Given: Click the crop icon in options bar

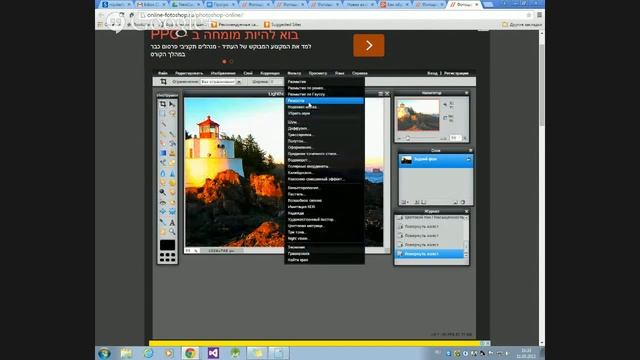Looking at the screenshot, I should pyautogui.click(x=163, y=82).
